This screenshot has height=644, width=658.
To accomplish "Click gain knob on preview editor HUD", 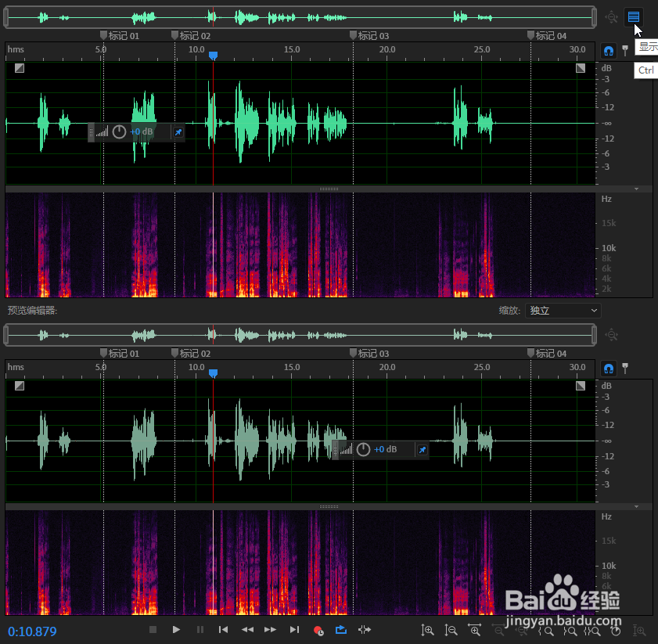I will click(x=363, y=450).
